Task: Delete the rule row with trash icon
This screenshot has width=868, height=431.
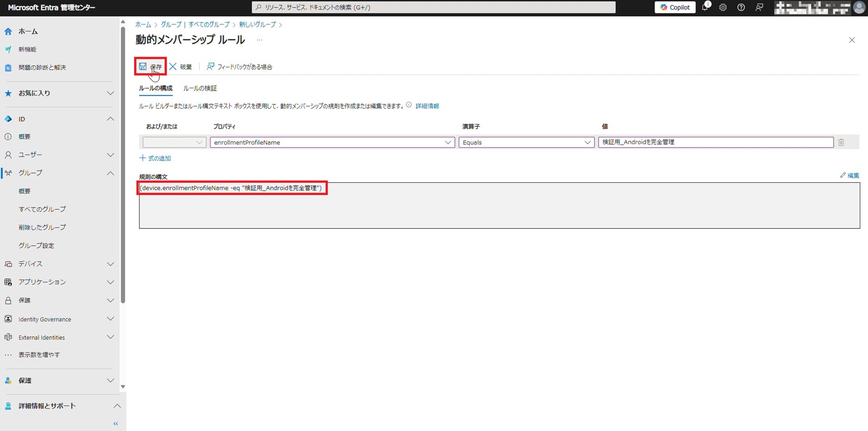Action: click(x=841, y=142)
